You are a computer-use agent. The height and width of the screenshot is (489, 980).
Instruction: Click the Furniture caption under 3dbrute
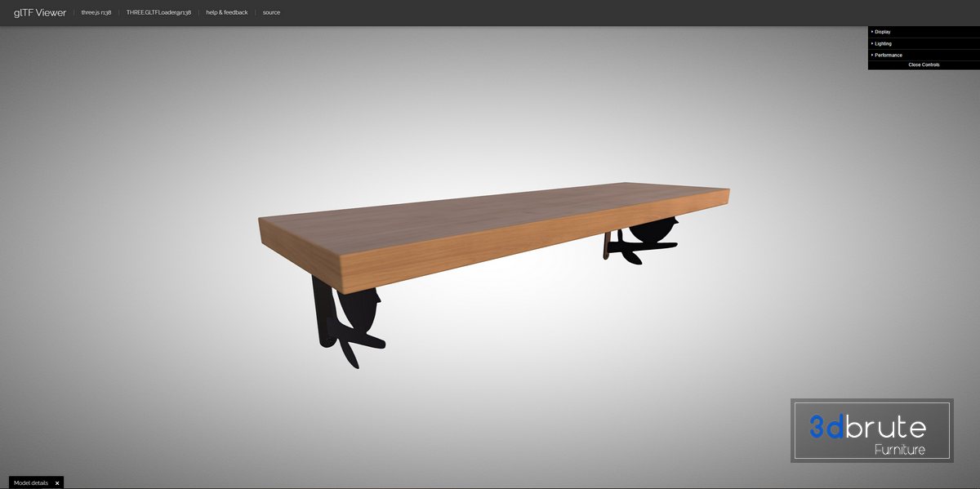(x=899, y=450)
